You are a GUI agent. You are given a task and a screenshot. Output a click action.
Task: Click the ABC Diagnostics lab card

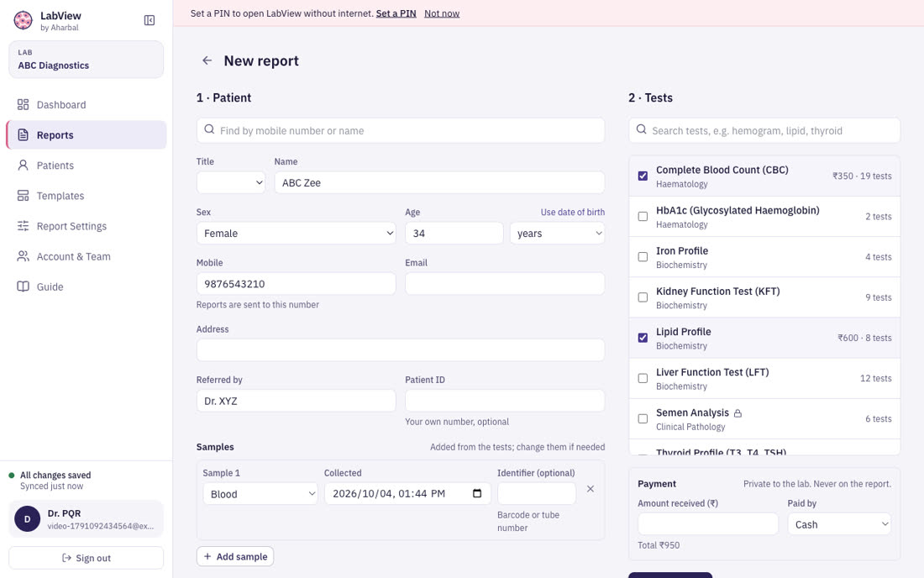tap(86, 60)
